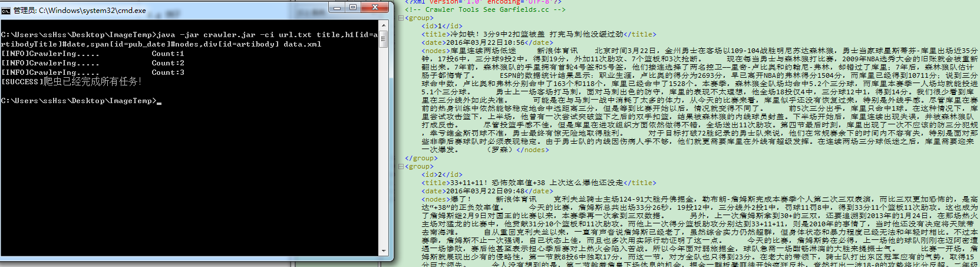This screenshot has width=980, height=267.
Task: Minimize the cmd.exe window
Action: (x=338, y=8)
